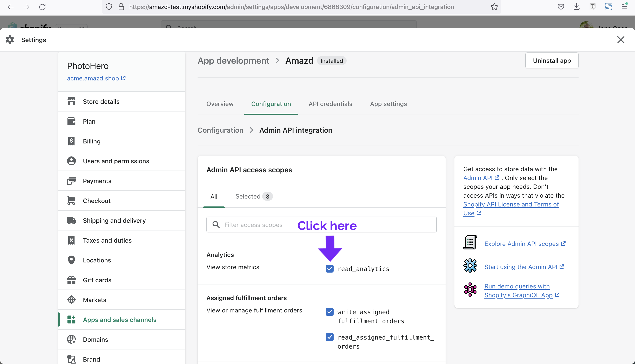Uncheck write_assigned_fulfillment_orders scope

[x=329, y=312]
